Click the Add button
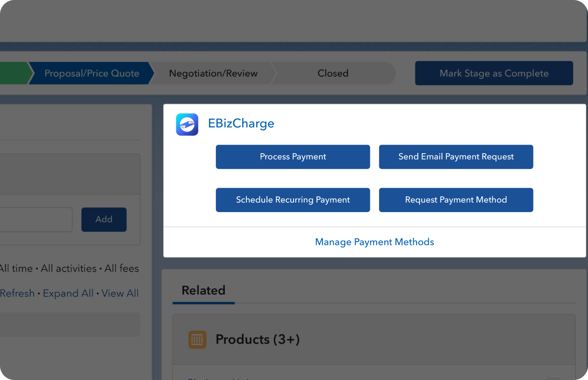The height and width of the screenshot is (380, 588). pyautogui.click(x=104, y=220)
